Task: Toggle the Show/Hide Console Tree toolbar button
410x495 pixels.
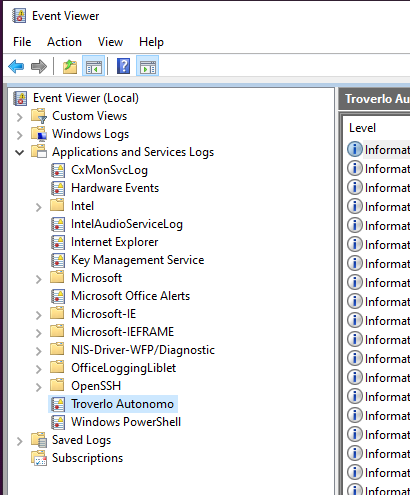Action: tap(94, 66)
